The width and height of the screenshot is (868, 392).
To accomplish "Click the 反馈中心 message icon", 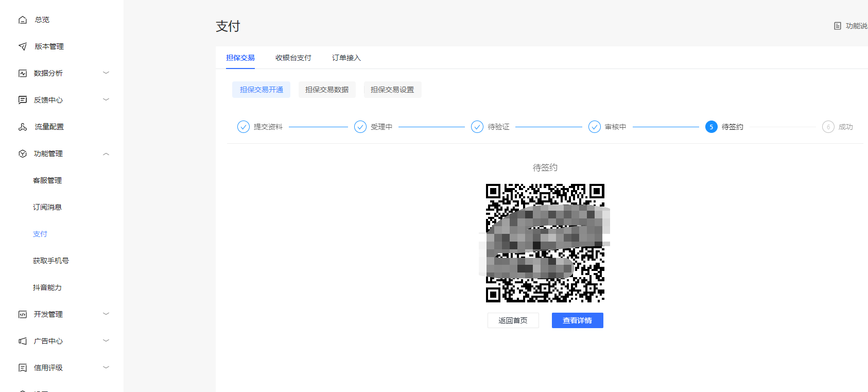I will pyautogui.click(x=23, y=100).
